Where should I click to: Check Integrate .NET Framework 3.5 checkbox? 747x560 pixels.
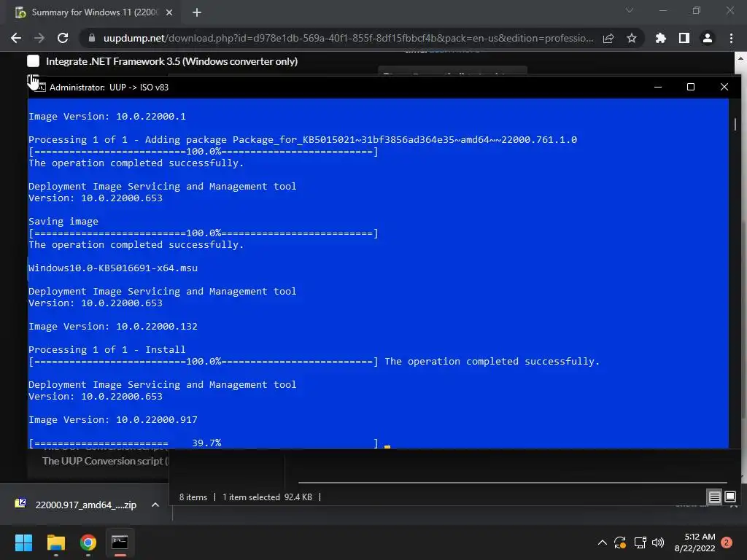coord(33,61)
